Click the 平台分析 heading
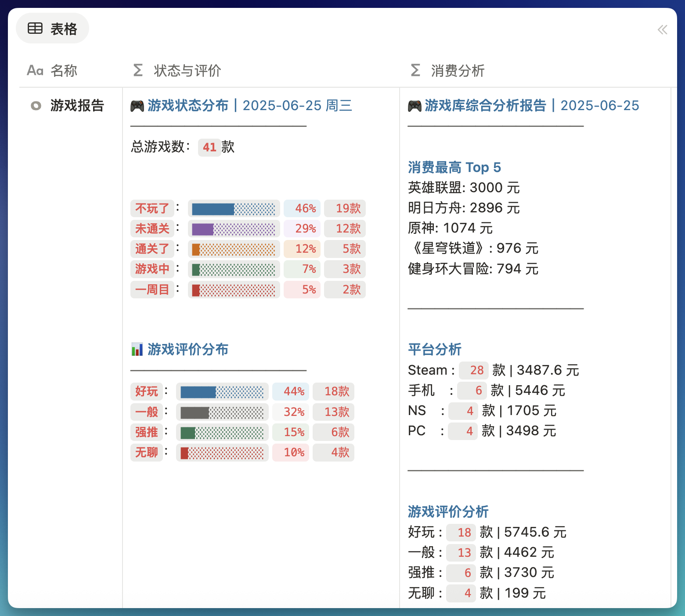Viewport: 685px width, 616px height. tap(435, 350)
